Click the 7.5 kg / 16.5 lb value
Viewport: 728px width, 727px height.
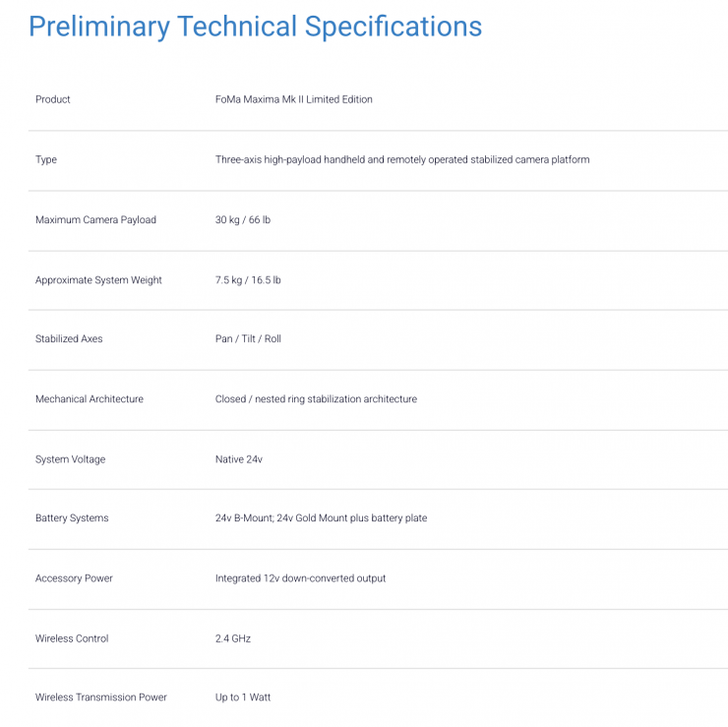pos(248,280)
